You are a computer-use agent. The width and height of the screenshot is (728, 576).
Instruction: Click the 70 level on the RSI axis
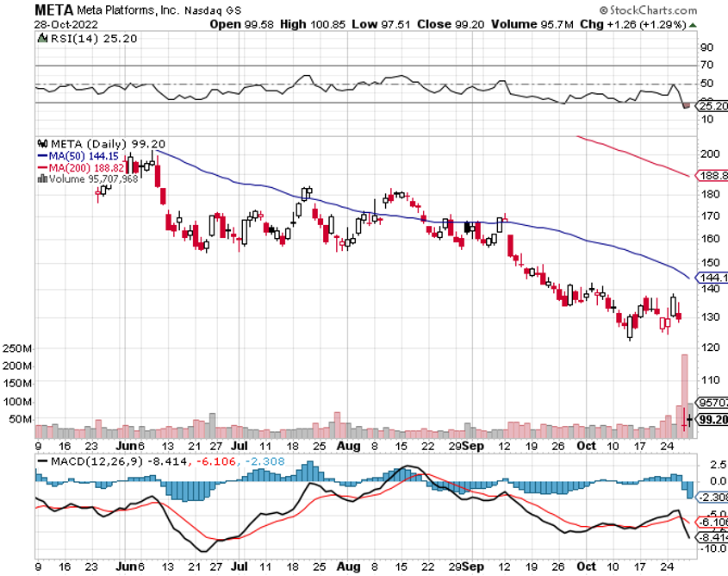[x=706, y=65]
